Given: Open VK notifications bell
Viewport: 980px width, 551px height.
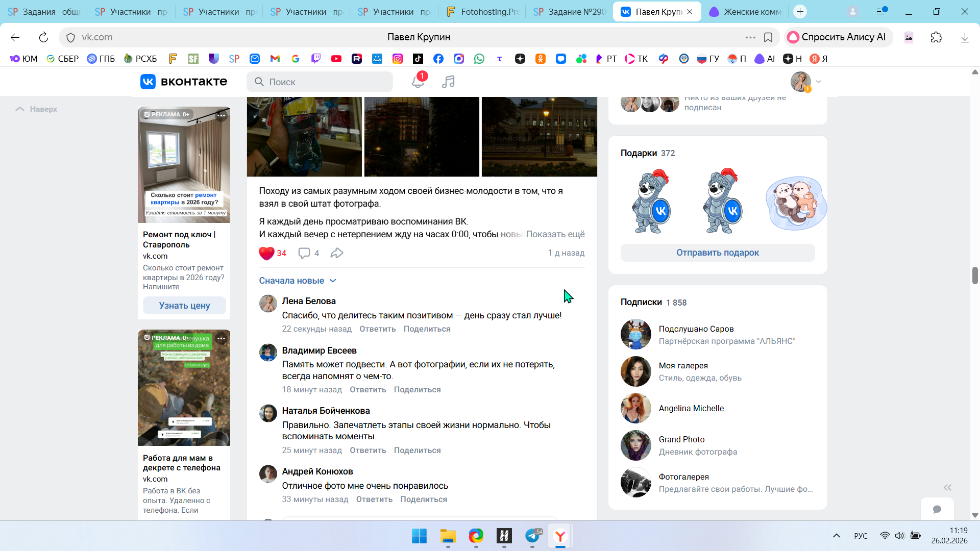Looking at the screenshot, I should (418, 82).
